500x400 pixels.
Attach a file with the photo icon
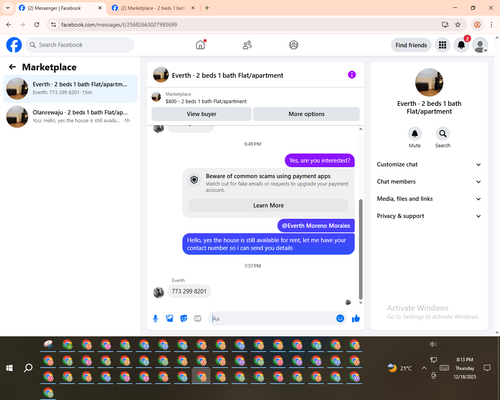coord(170,318)
